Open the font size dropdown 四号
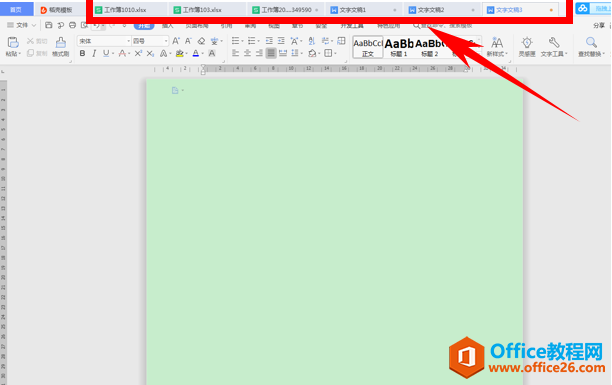Screen dimensions: 612x385 (x=150, y=41)
